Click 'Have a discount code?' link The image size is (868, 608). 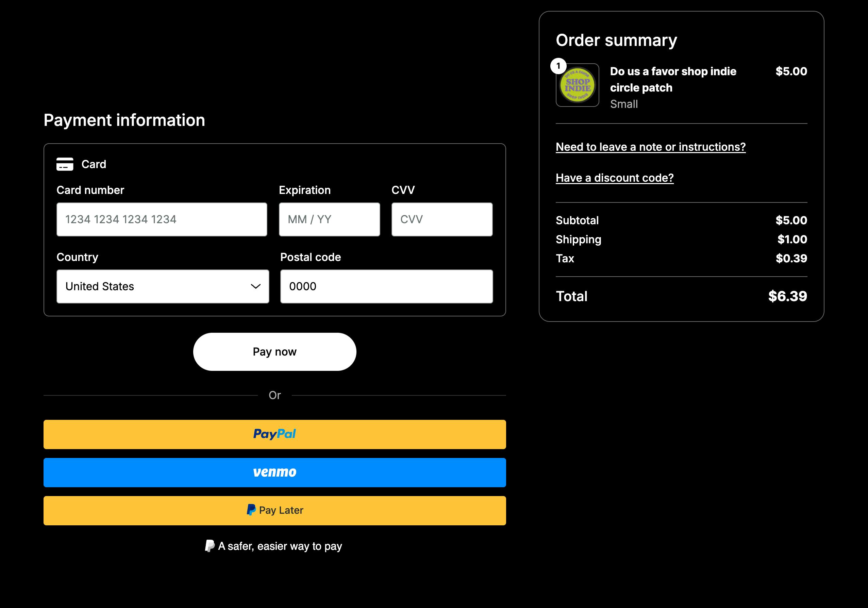pyautogui.click(x=614, y=178)
